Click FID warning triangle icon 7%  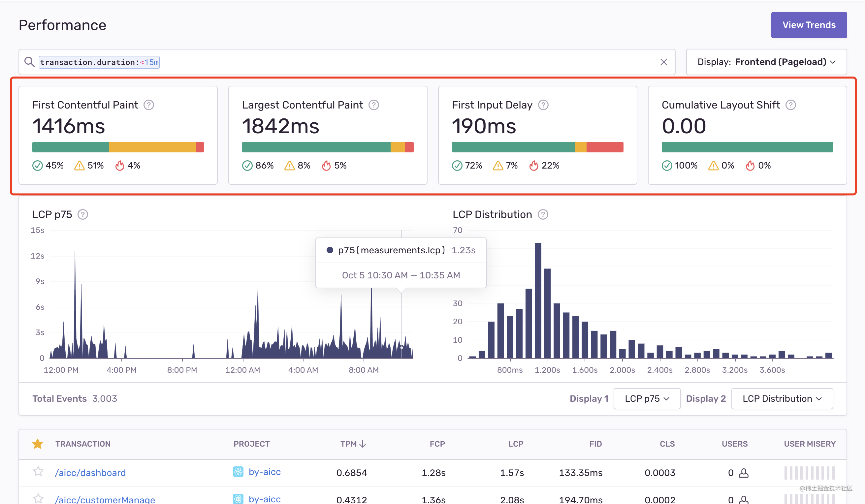pyautogui.click(x=498, y=165)
